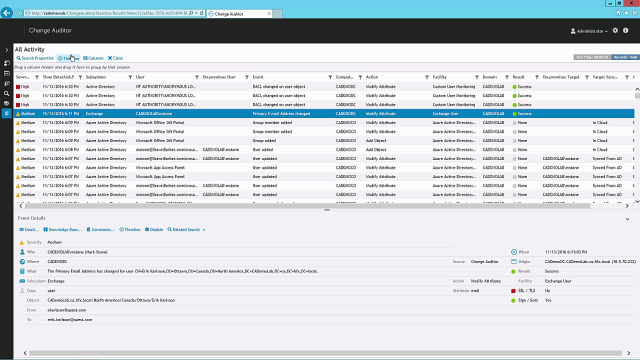640x360 pixels.
Task: Open the Computer column filter
Action: [x=360, y=77]
